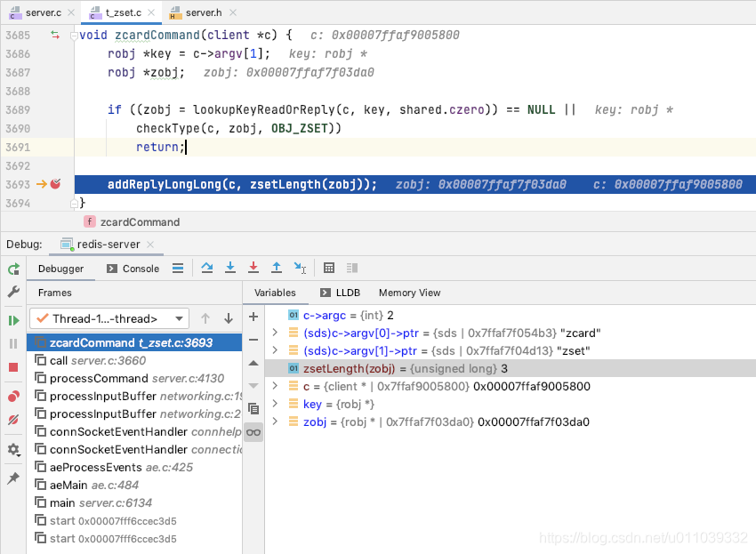756x554 pixels.
Task: Open the Memory View tab
Action: (409, 293)
